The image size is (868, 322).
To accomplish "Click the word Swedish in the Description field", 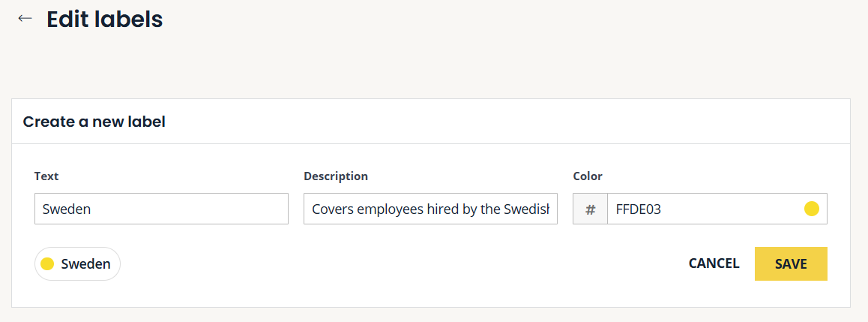I will (534, 209).
